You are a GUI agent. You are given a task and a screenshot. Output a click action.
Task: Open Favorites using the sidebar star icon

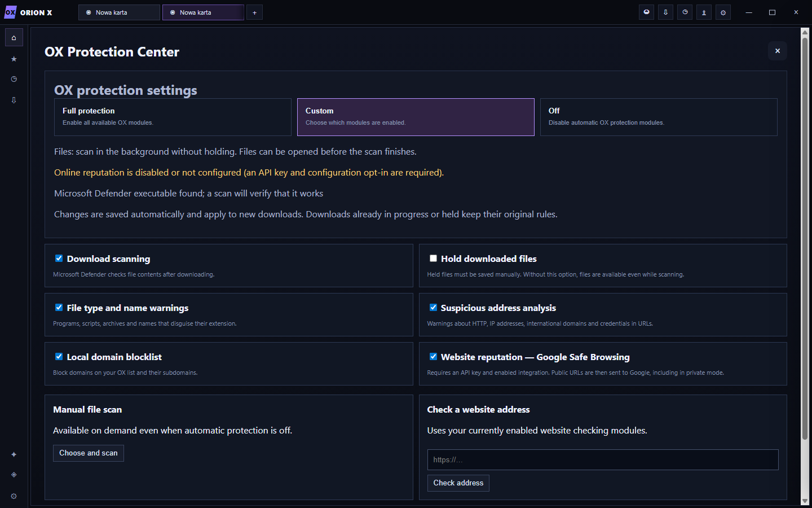point(14,59)
